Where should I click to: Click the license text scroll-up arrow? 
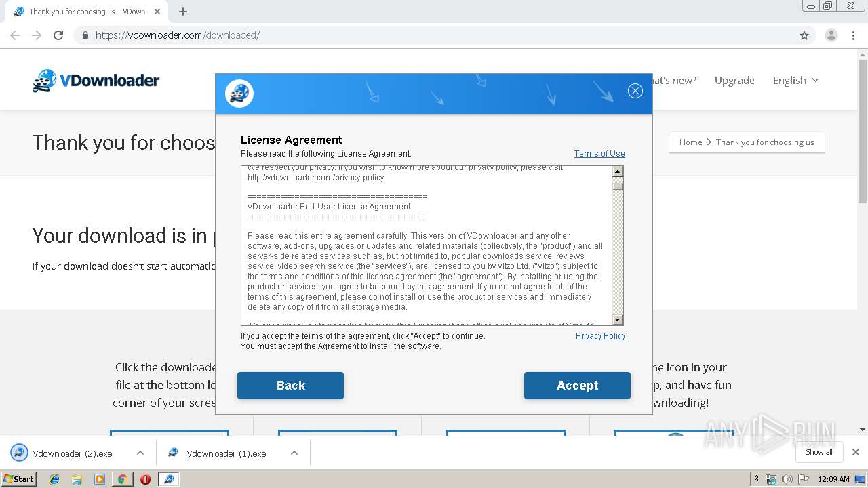click(x=618, y=172)
